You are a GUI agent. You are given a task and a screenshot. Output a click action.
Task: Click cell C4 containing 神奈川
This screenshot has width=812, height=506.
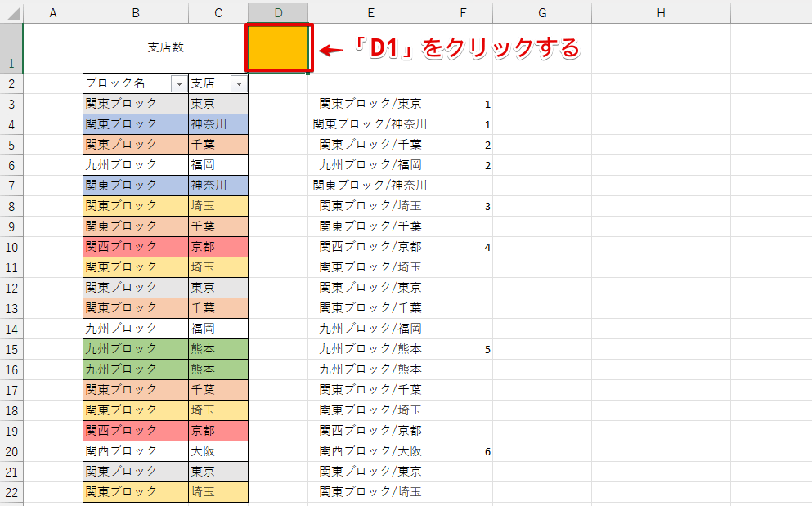click(x=218, y=124)
